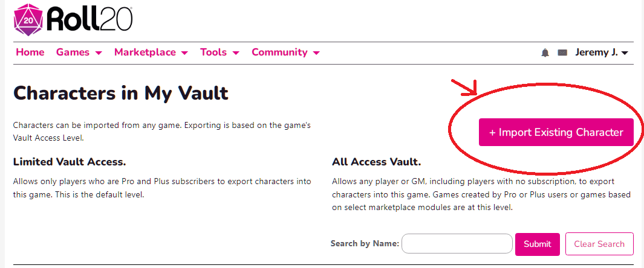Click the caret arrow beside Tools
644x268 pixels.
236,53
